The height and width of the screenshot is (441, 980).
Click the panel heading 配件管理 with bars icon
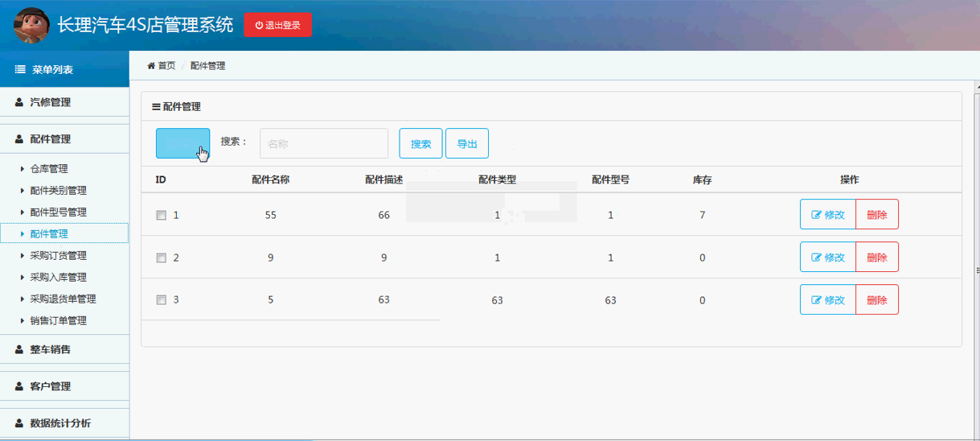pos(176,106)
